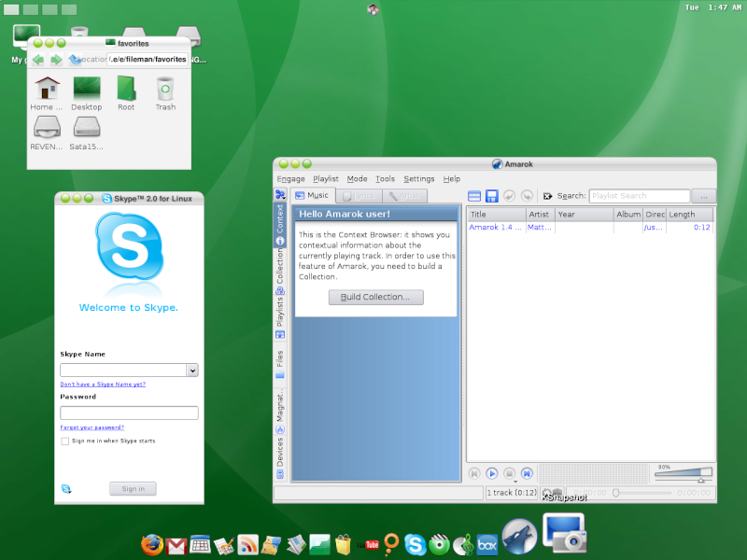
Task: Click the back arrow in favorites window
Action: pos(38,60)
